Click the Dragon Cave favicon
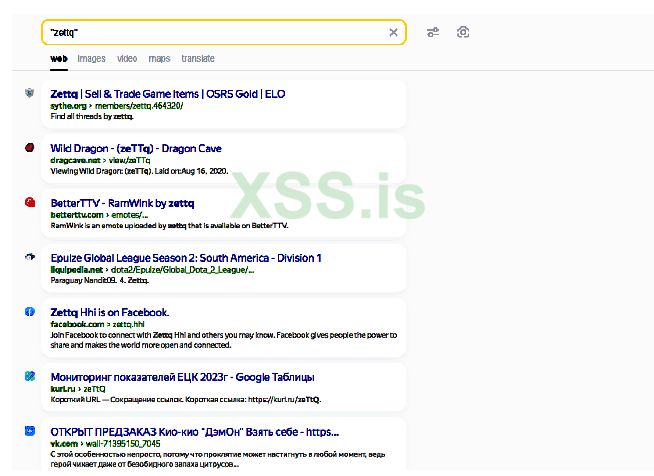 30,147
